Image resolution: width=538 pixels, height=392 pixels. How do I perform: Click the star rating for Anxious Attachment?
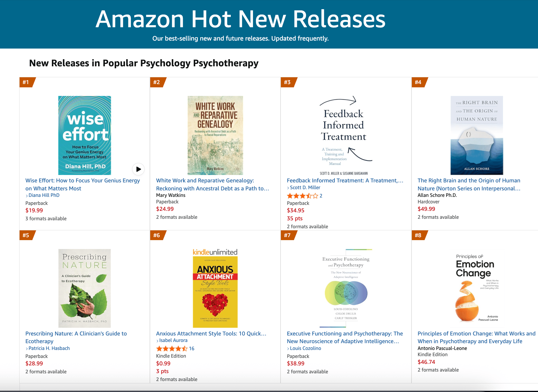(172, 349)
